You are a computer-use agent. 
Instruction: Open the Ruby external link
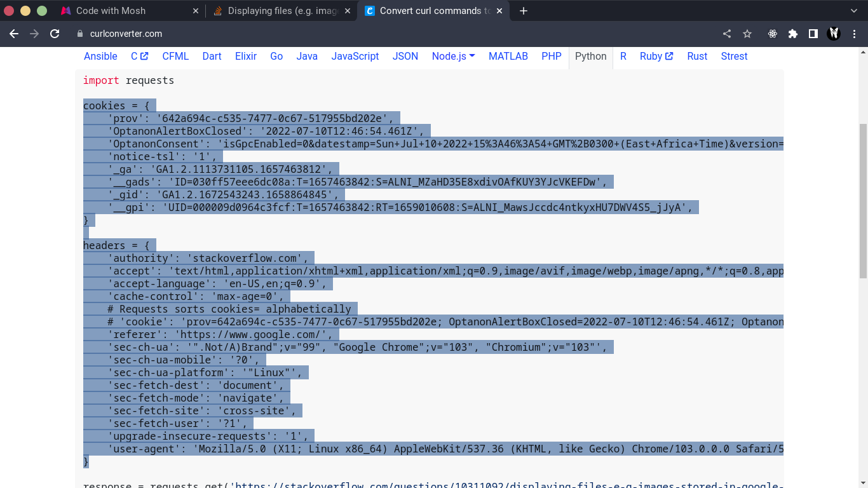656,56
